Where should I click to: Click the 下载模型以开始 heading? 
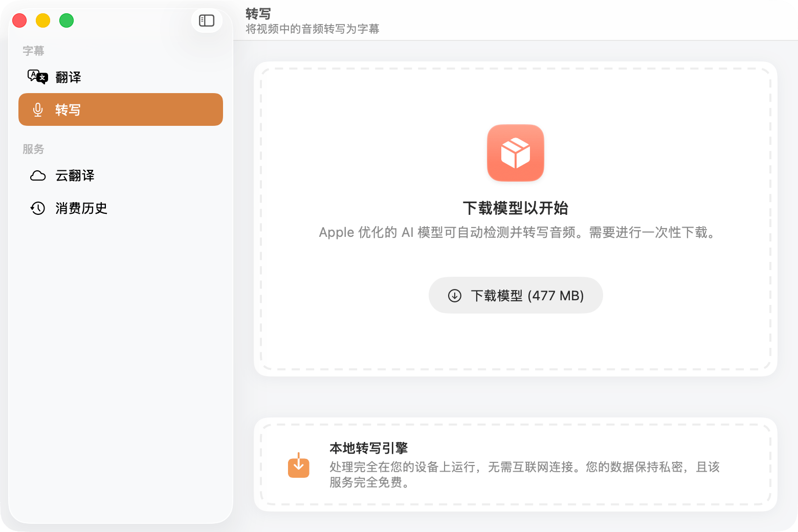[x=516, y=208]
